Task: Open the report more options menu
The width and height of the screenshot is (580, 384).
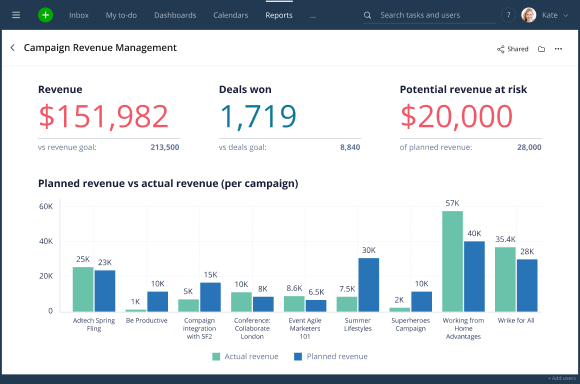Action: pos(558,49)
